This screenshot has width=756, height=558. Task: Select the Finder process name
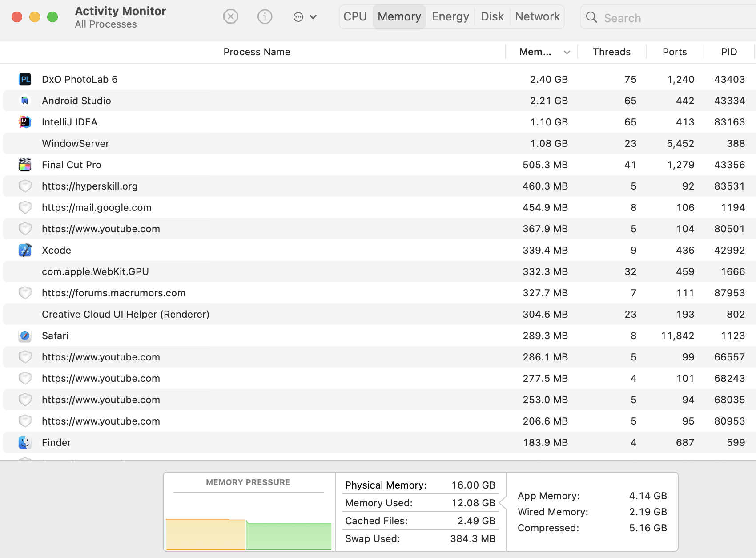pyautogui.click(x=56, y=442)
